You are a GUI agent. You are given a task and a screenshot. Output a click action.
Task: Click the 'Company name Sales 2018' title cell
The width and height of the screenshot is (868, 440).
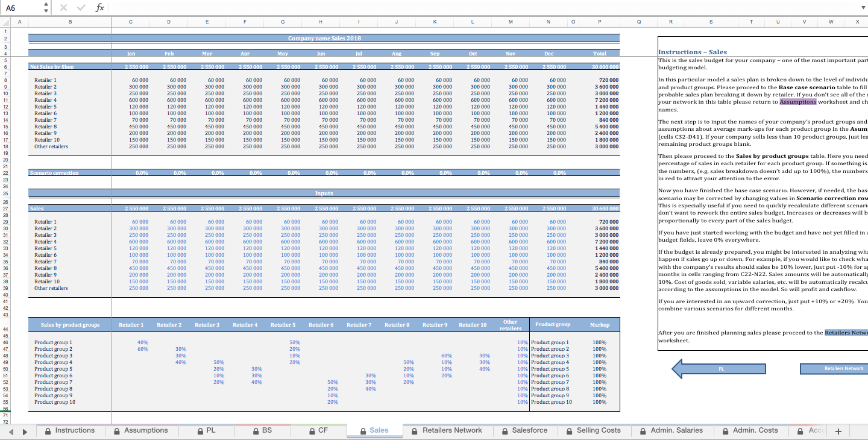click(324, 38)
